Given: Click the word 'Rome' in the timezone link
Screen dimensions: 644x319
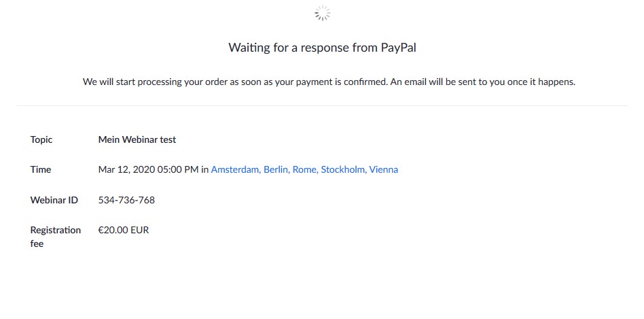Looking at the screenshot, I should point(305,169).
